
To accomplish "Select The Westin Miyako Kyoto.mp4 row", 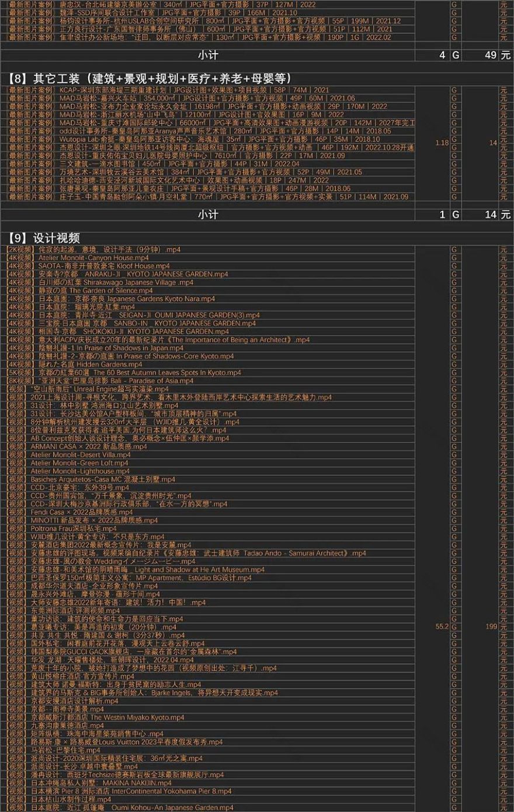I will pos(99,717).
